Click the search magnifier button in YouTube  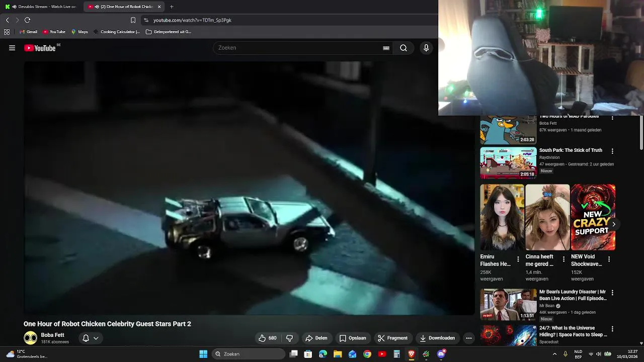[x=404, y=48]
